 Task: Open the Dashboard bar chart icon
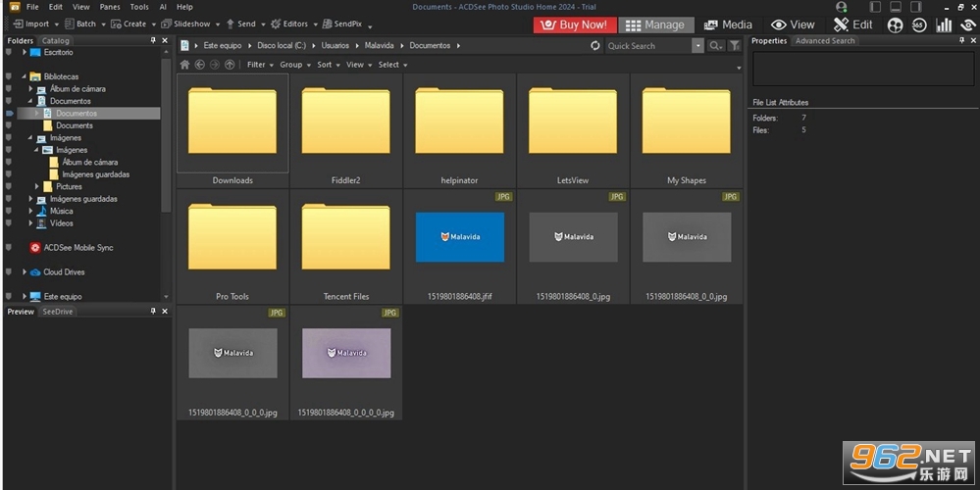click(x=944, y=24)
